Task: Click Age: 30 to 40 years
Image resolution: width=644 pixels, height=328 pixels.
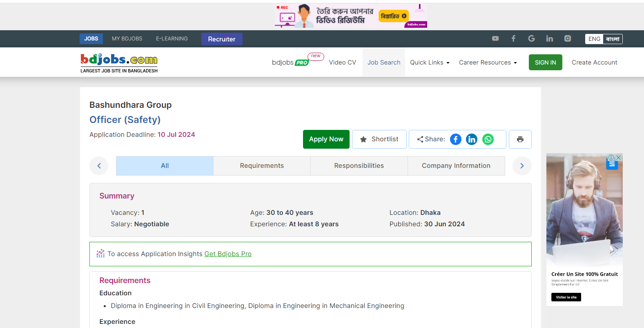Action: (282, 213)
